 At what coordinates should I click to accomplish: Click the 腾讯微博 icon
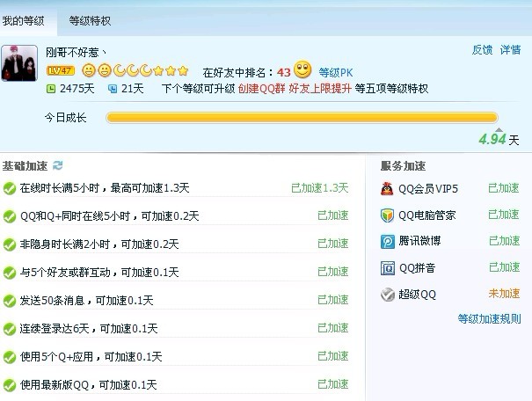[x=388, y=242]
